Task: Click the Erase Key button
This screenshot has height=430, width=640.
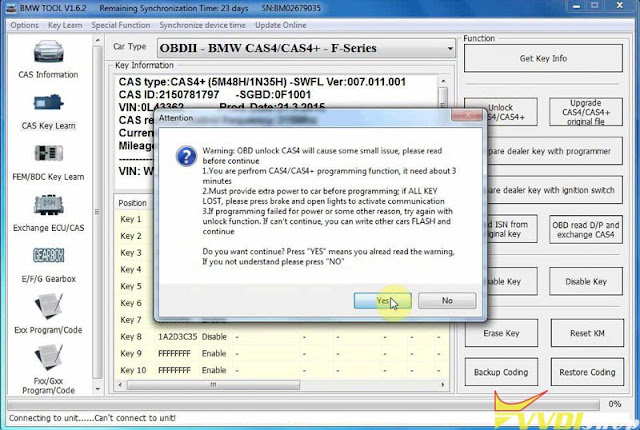Action: pos(501,333)
